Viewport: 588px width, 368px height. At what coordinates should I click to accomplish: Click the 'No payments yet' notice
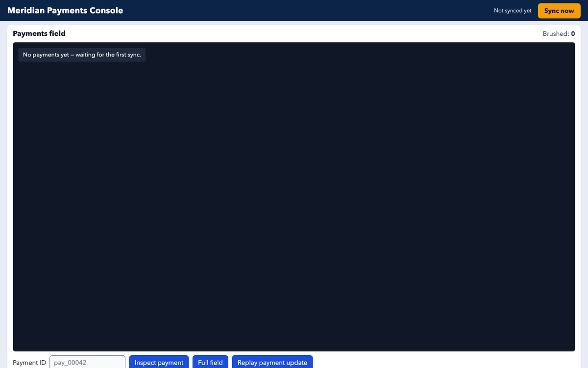click(82, 54)
